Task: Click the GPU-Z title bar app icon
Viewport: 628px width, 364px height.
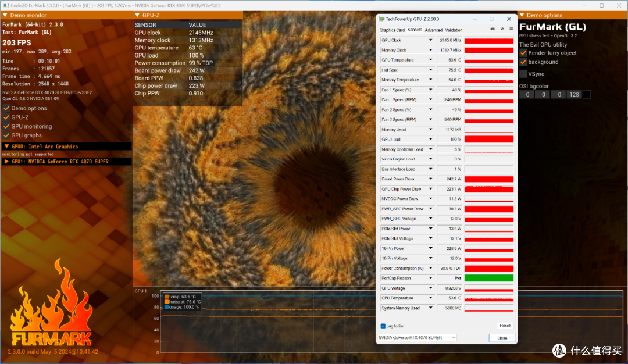Action: click(x=381, y=19)
